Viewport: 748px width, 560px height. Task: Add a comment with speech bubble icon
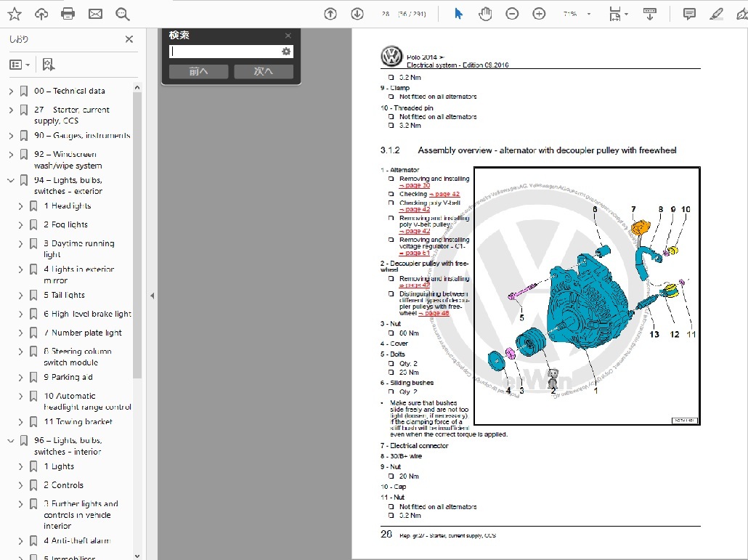[x=689, y=14]
